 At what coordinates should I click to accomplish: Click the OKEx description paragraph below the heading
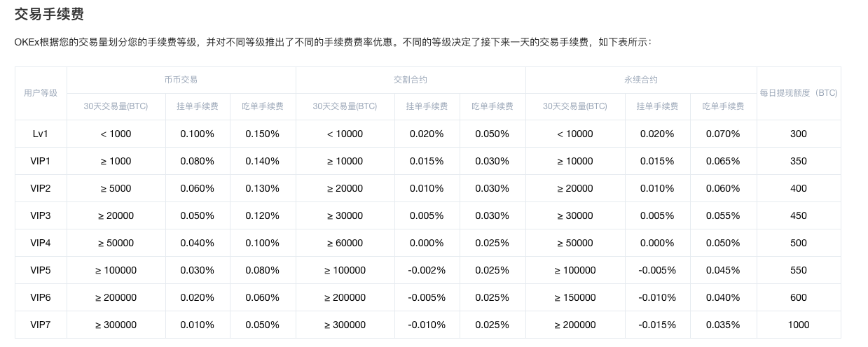(x=333, y=43)
